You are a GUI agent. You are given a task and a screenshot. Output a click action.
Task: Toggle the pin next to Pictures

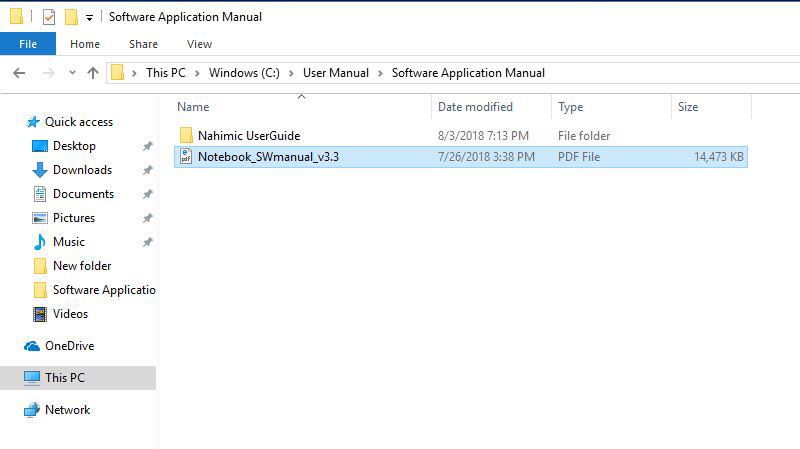coord(147,218)
